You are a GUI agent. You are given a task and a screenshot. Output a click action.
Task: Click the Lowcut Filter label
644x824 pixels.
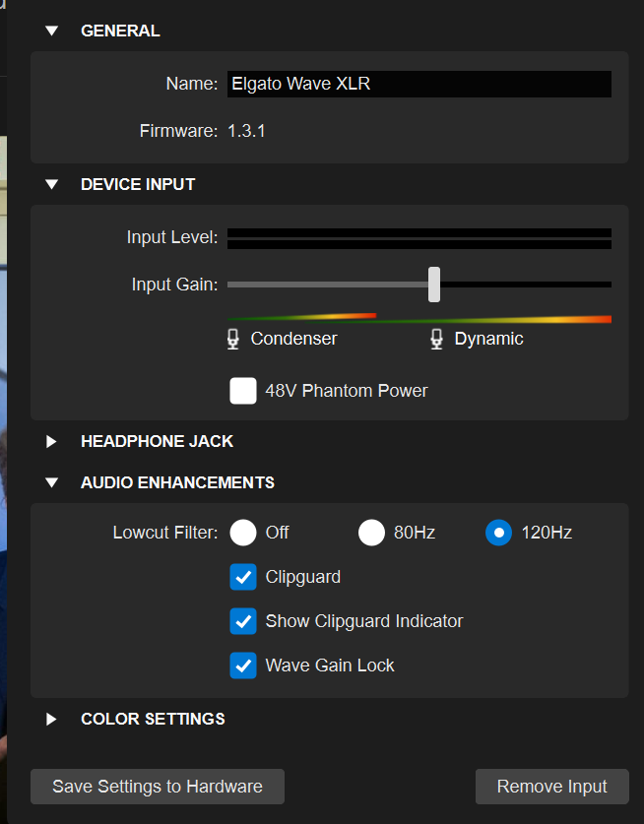(x=165, y=533)
